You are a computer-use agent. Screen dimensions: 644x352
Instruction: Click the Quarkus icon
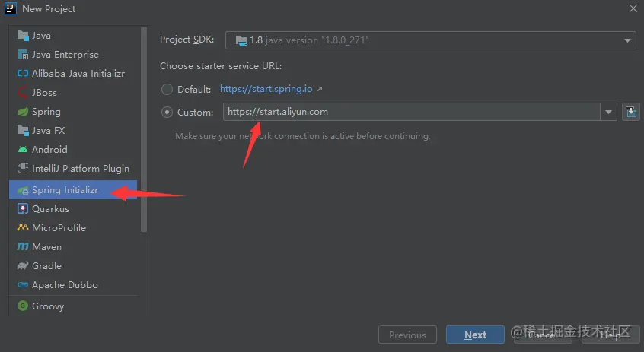(x=23, y=209)
